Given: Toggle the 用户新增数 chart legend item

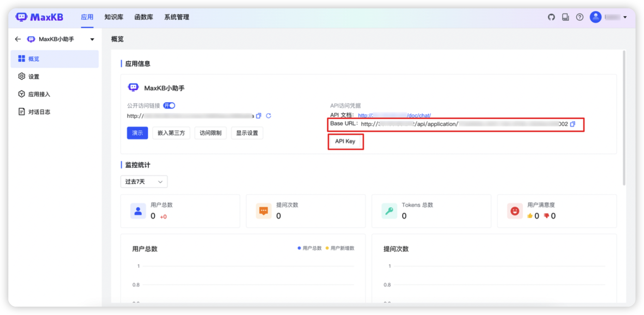Looking at the screenshot, I should point(340,248).
